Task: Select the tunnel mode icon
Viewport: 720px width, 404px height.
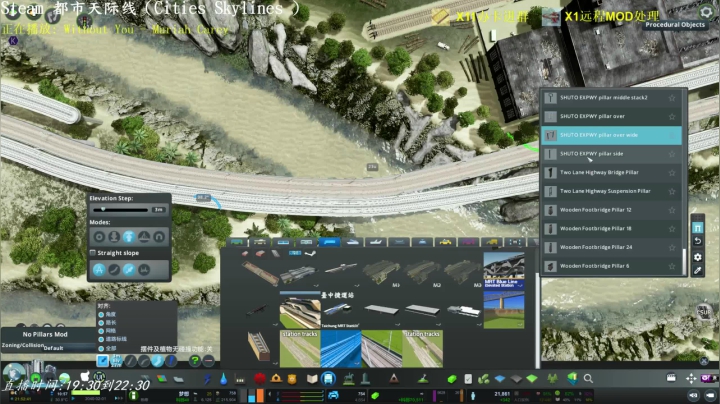Action: tap(159, 237)
